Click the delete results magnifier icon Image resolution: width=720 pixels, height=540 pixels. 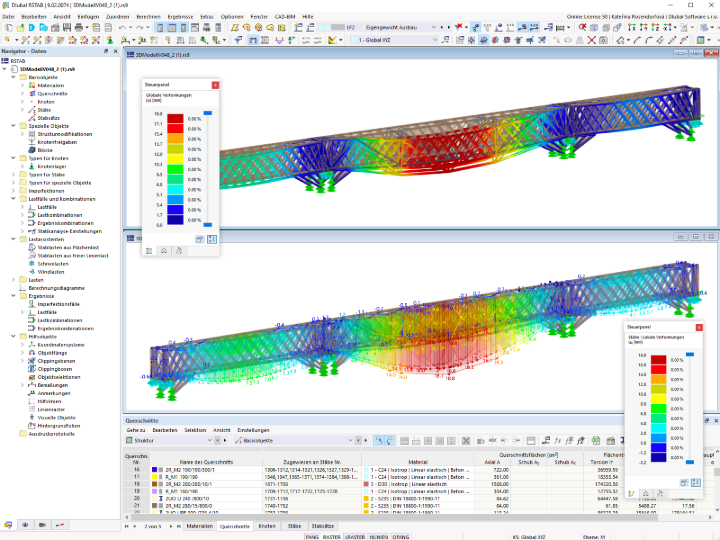click(582, 28)
